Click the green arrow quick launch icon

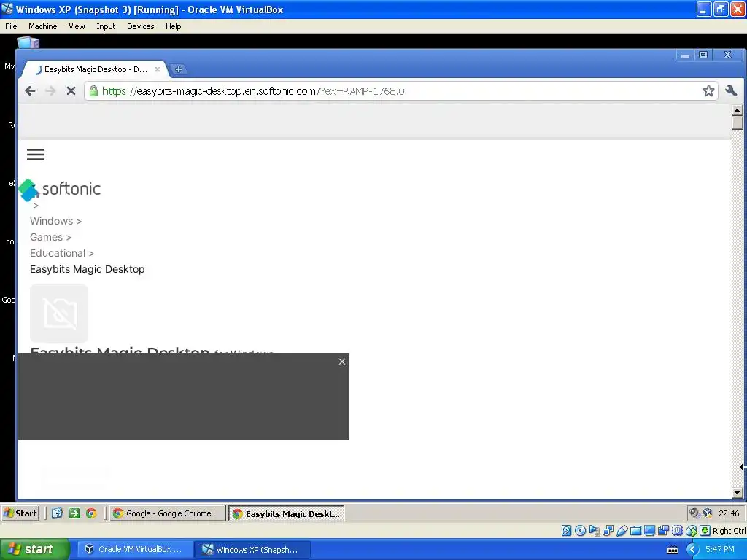click(74, 513)
